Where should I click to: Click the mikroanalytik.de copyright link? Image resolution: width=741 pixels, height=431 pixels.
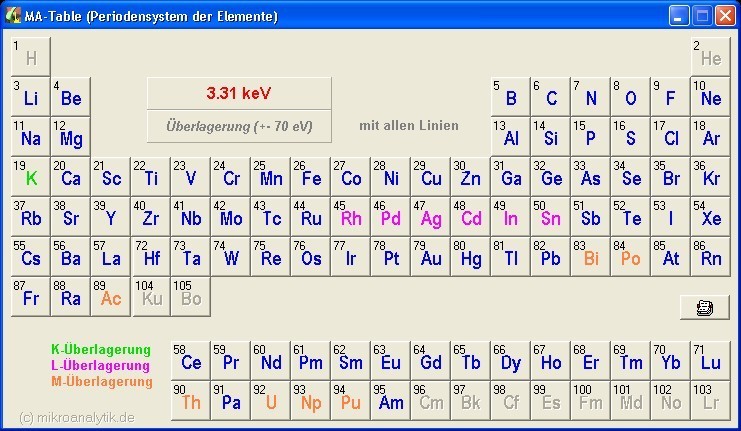click(76, 416)
